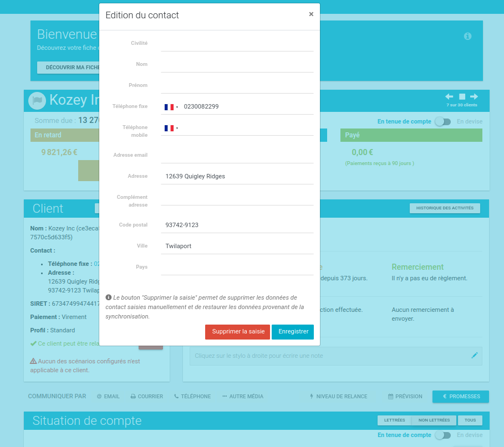Toggle currency switch in Situation de compte
The image size is (504, 447).
[x=442, y=435]
